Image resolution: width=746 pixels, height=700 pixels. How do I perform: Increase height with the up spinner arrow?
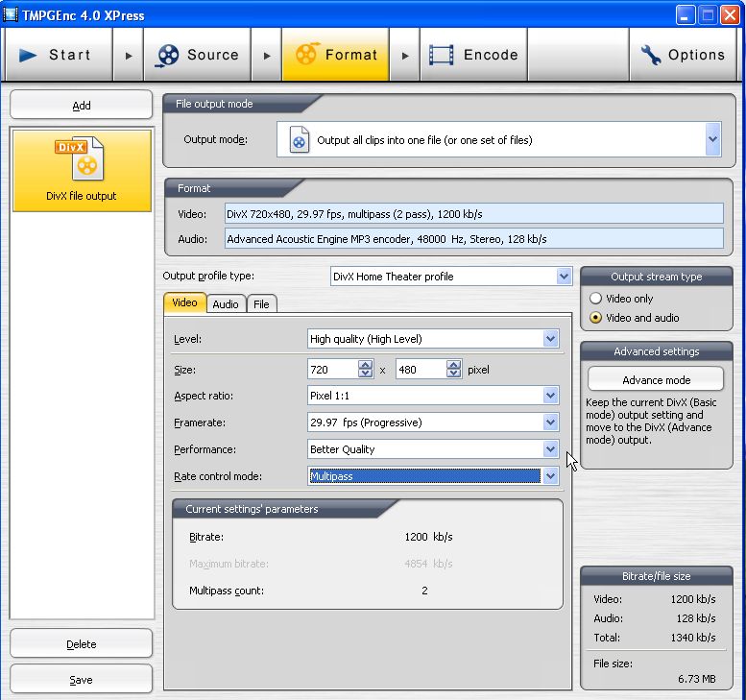(454, 365)
